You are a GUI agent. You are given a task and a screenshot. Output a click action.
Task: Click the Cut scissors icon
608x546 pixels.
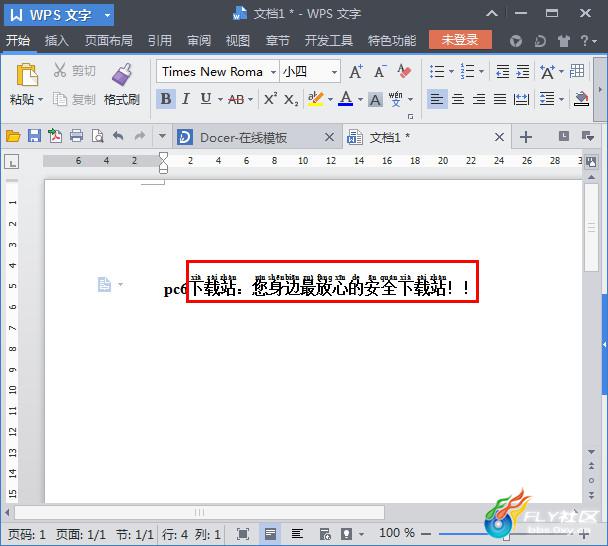(60, 70)
